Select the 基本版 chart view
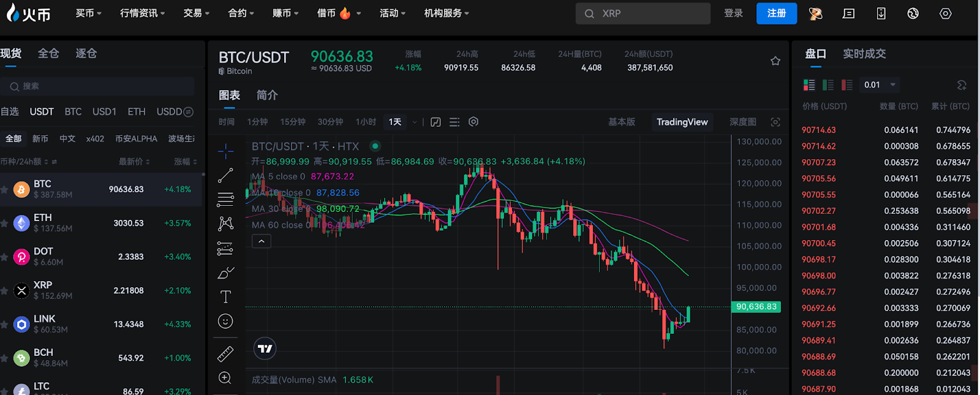Viewport: 980px width, 395px height. pyautogui.click(x=622, y=122)
